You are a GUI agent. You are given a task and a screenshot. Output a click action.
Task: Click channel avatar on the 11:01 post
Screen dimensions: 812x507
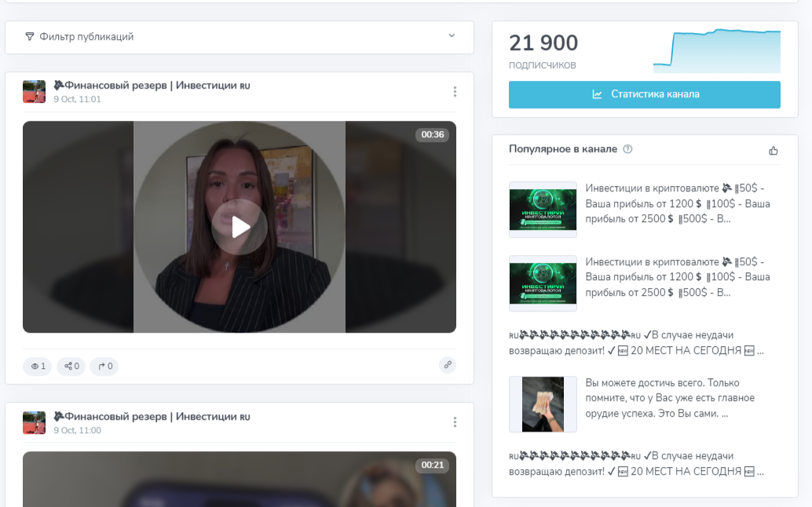click(35, 92)
